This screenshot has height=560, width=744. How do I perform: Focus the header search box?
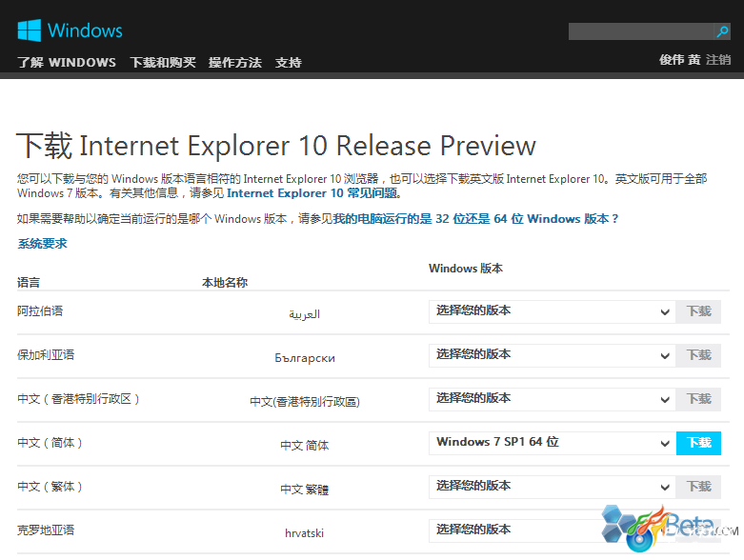click(641, 31)
